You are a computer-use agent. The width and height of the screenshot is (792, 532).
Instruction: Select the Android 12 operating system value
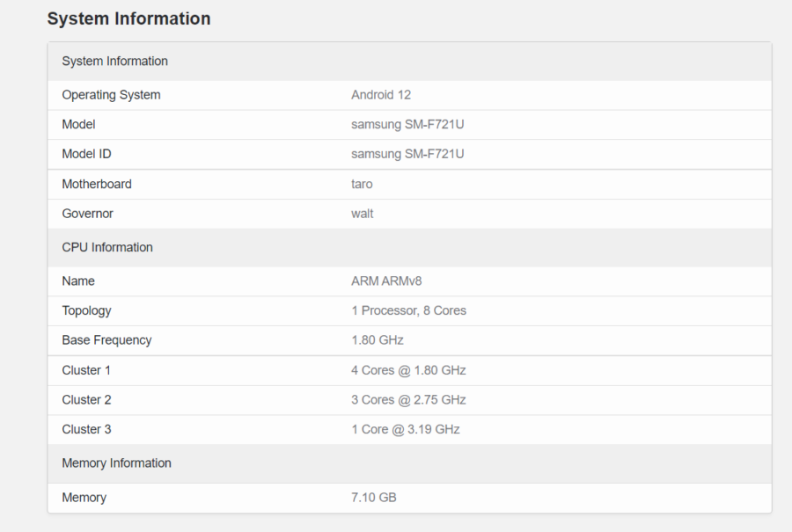click(x=381, y=95)
